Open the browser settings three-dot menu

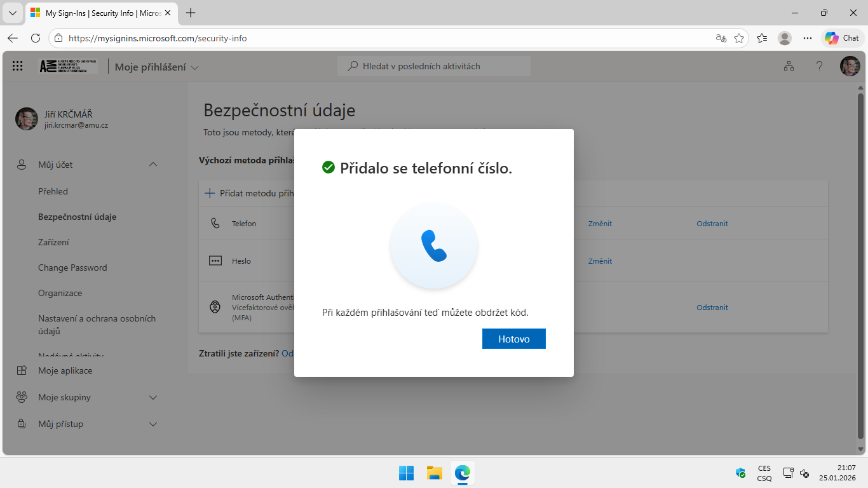coord(808,37)
